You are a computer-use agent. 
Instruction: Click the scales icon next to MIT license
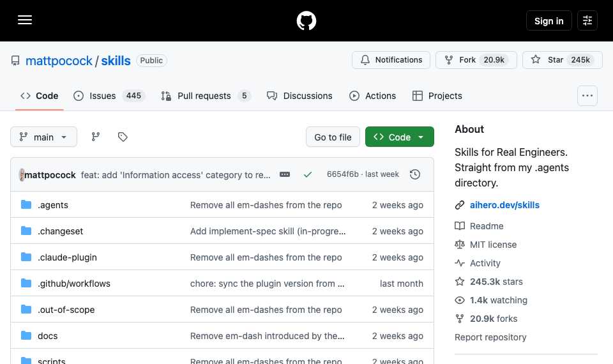tap(460, 245)
